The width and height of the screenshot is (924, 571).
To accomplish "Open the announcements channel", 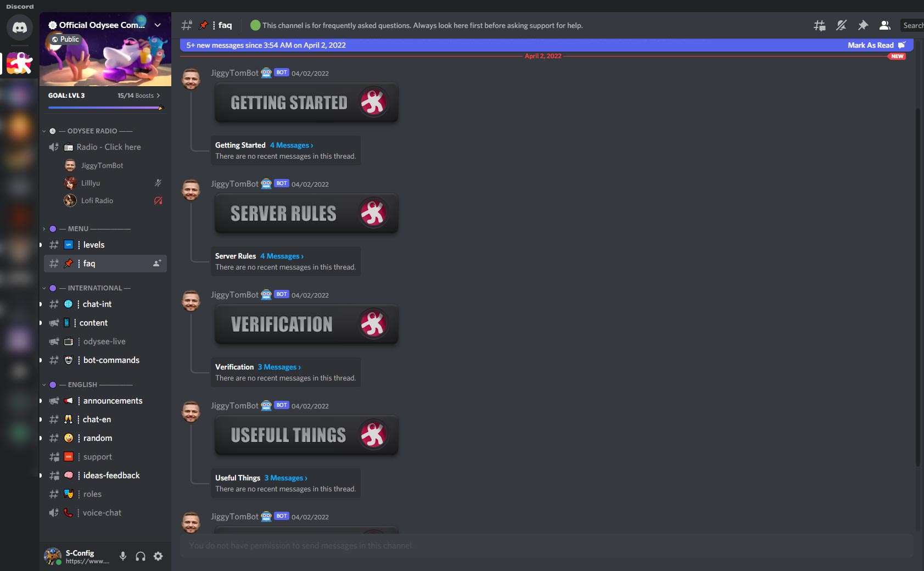I will click(x=105, y=401).
